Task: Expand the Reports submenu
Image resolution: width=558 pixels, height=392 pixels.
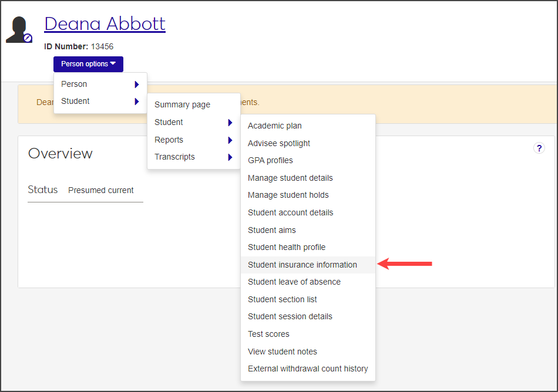Action: click(193, 140)
